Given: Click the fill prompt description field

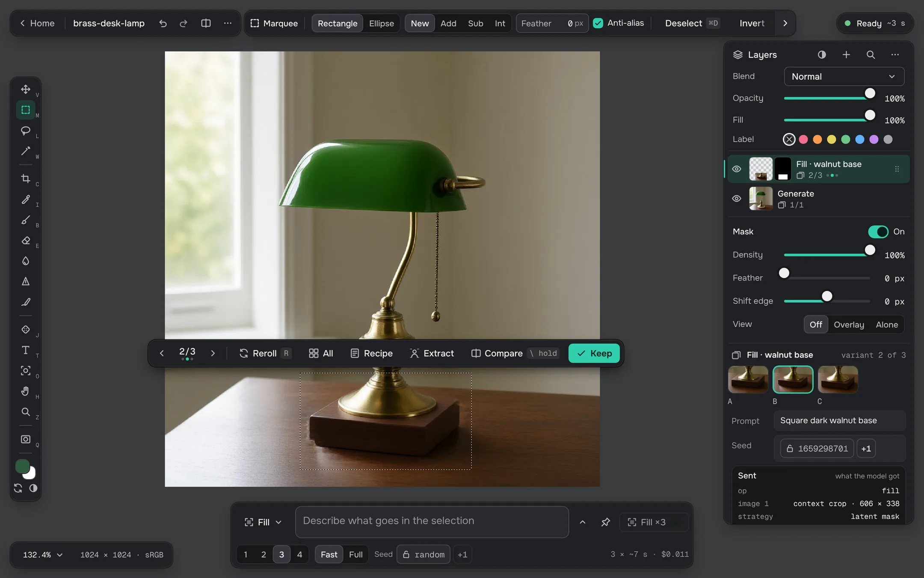Looking at the screenshot, I should (x=432, y=522).
